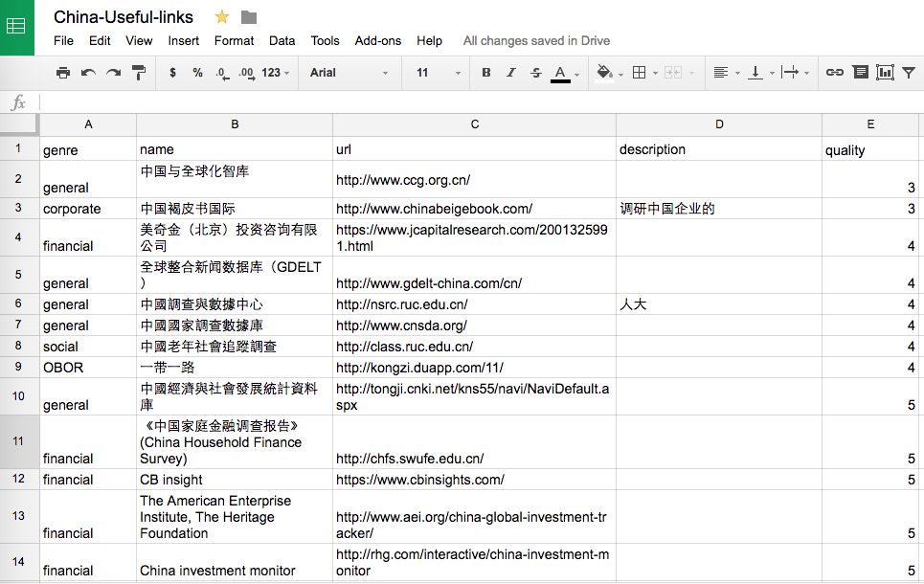Screen dimensions: 924x584
Task: Open the Add-ons menu
Action: 378,41
